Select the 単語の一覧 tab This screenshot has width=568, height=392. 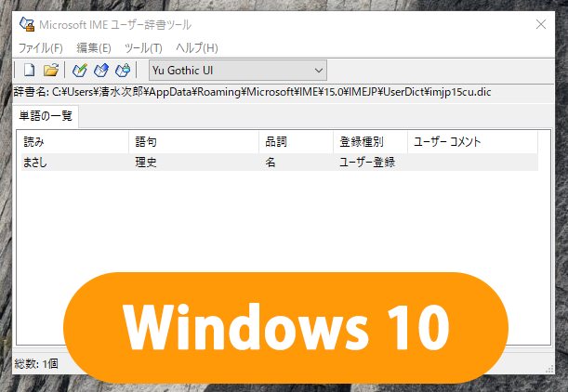(x=46, y=116)
